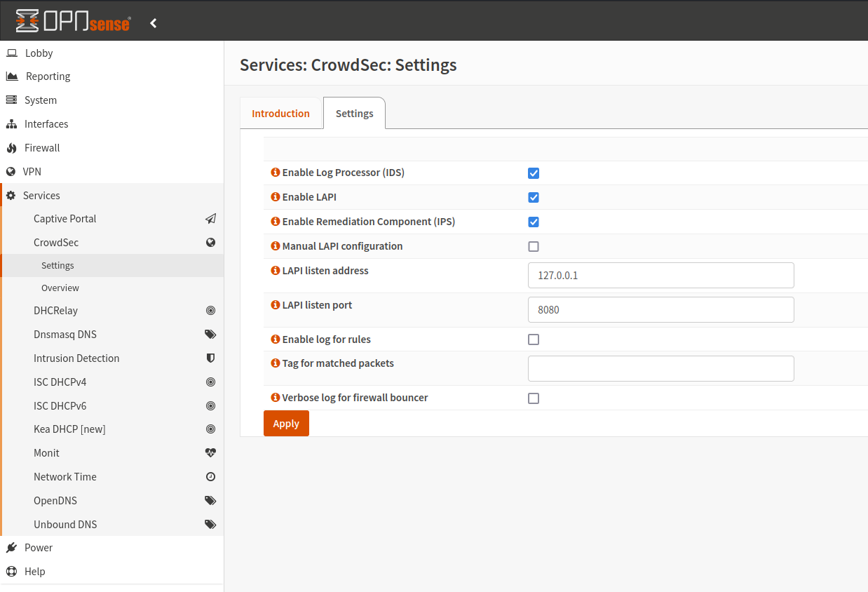Open the Services gear icon
The width and height of the screenshot is (868, 592).
(10, 195)
